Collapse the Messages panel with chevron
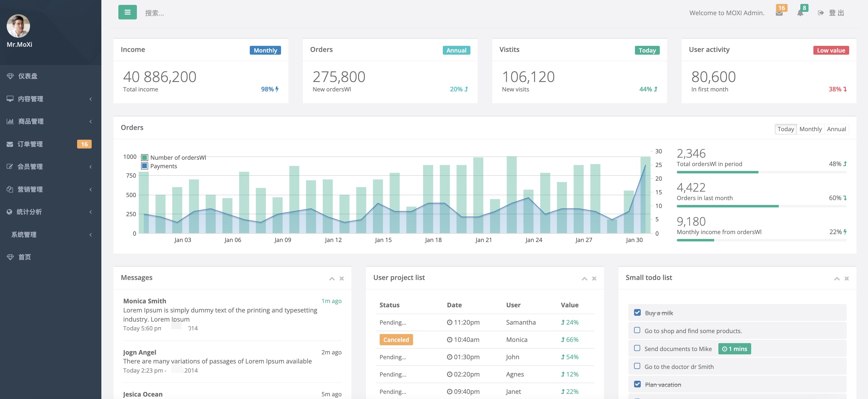868x399 pixels. [x=332, y=278]
